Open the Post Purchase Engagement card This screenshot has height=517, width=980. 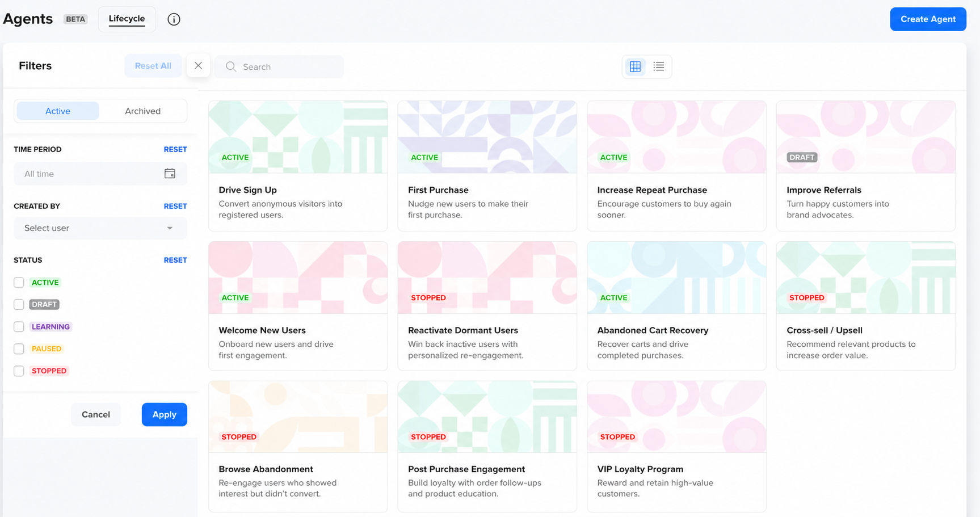tap(487, 447)
